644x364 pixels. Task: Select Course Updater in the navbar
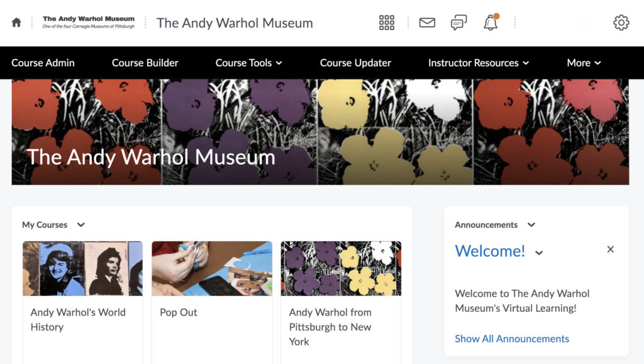click(x=355, y=63)
